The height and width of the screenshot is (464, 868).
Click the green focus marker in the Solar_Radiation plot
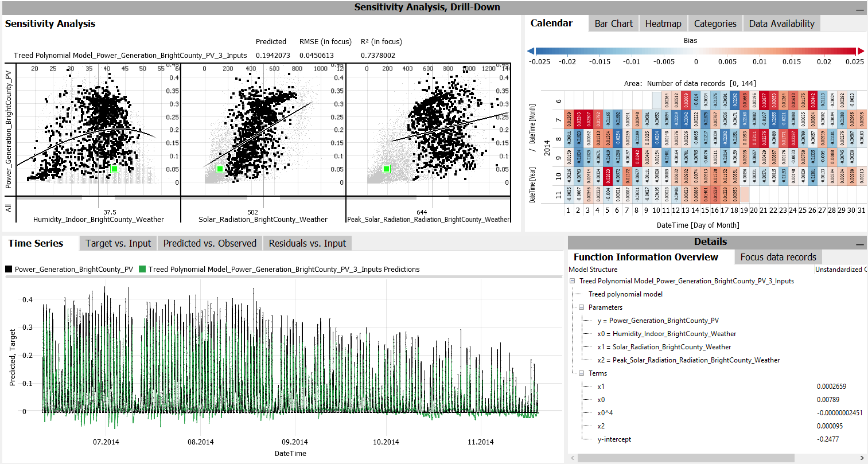[x=220, y=169]
